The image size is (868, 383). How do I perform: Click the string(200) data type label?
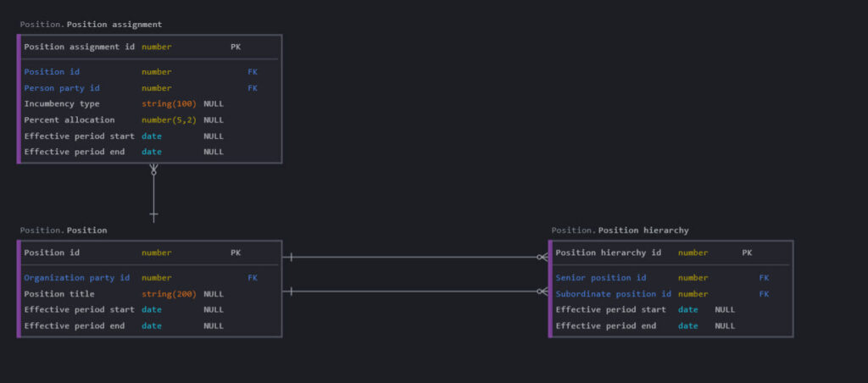(169, 294)
